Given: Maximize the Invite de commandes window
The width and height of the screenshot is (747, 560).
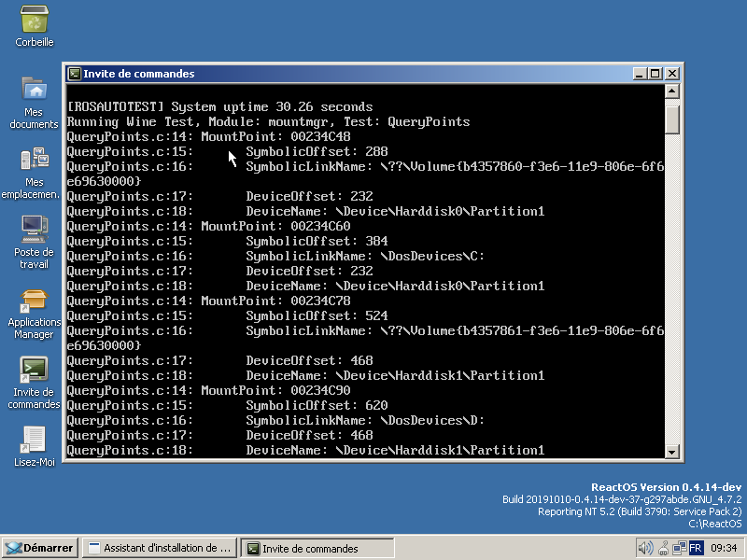Looking at the screenshot, I should pyautogui.click(x=655, y=74).
